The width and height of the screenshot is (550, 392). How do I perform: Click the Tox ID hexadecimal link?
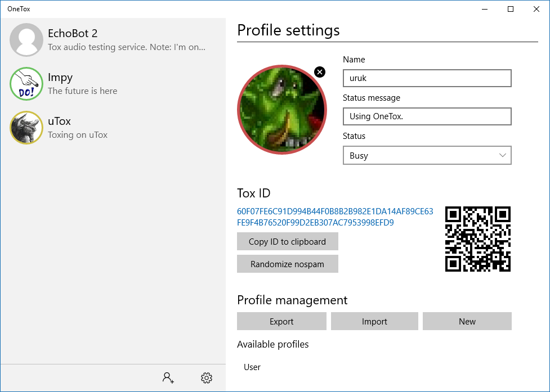coord(335,217)
